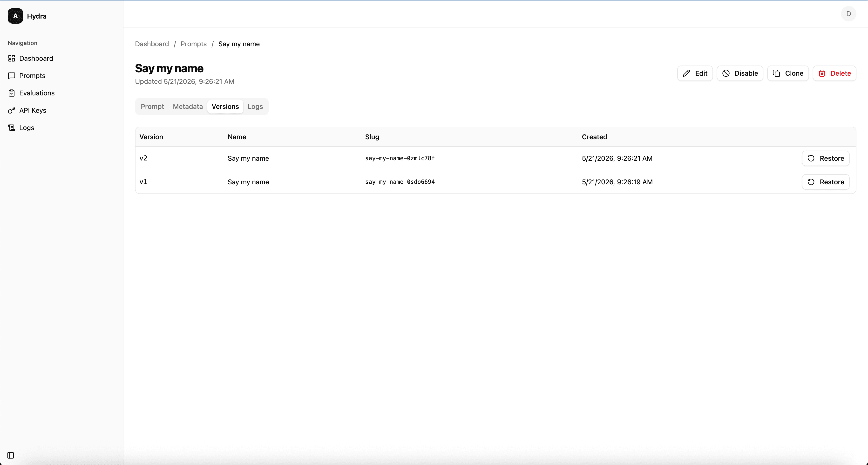Viewport: 868px width, 465px height.
Task: Open the user avatar D menu
Action: tap(848, 14)
